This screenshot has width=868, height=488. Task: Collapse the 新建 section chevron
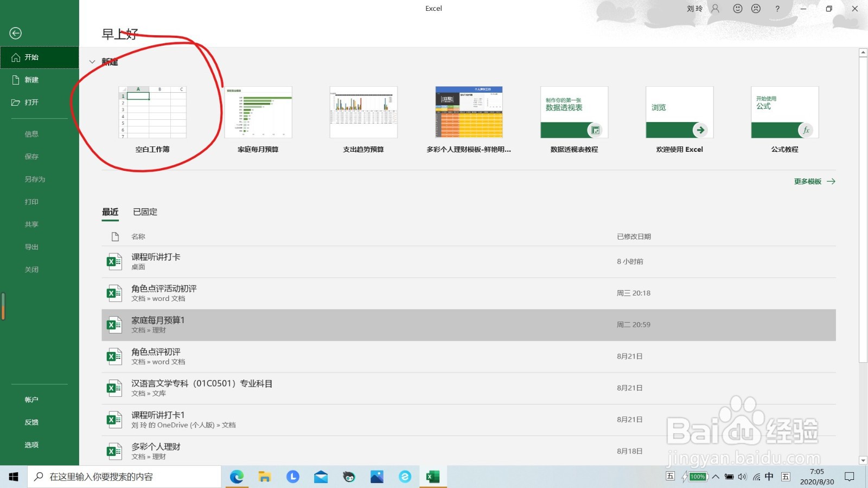pyautogui.click(x=92, y=62)
